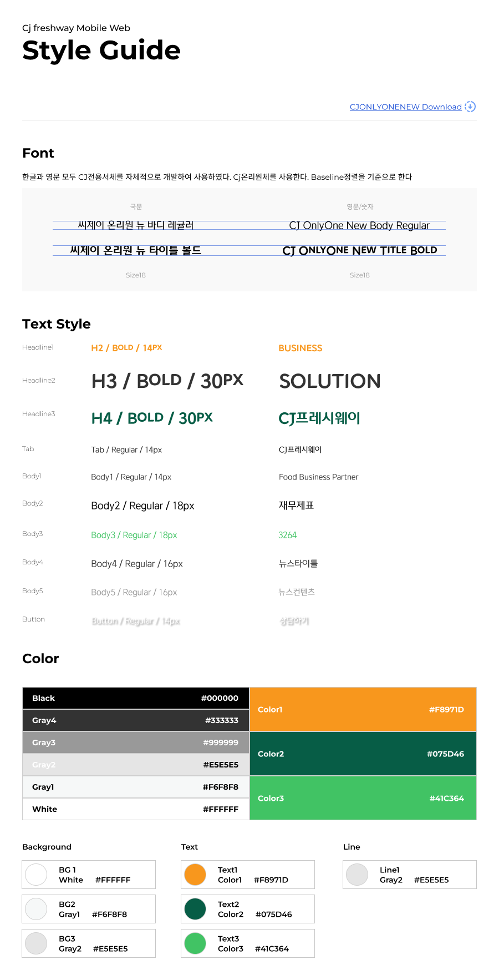Click the Text Style section heading
Image resolution: width=499 pixels, height=980 pixels.
tap(57, 324)
